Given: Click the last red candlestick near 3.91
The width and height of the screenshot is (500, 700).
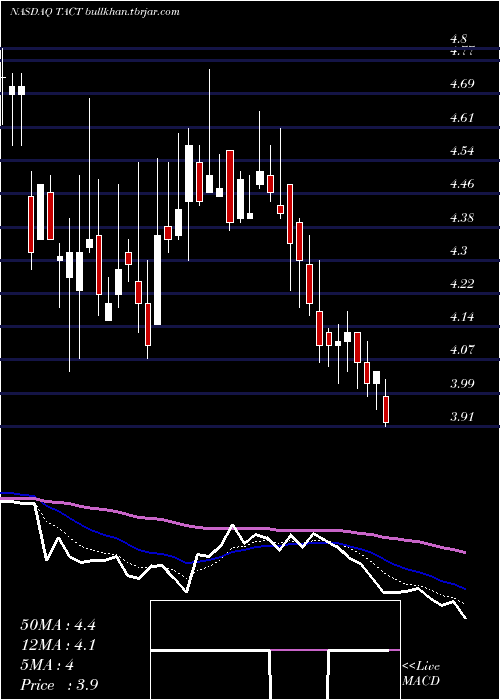Looking at the screenshot, I should click(x=386, y=409).
